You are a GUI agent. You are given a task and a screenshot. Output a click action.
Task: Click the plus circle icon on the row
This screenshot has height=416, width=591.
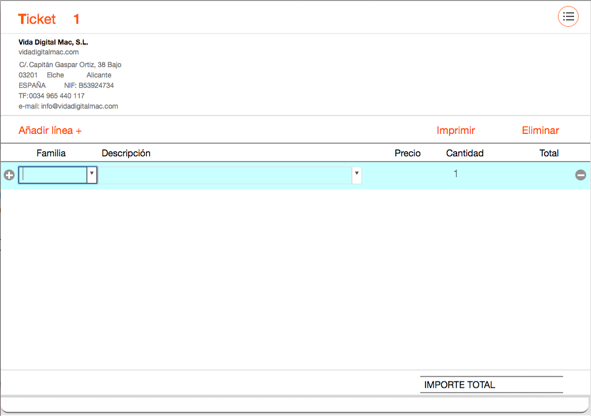click(9, 175)
